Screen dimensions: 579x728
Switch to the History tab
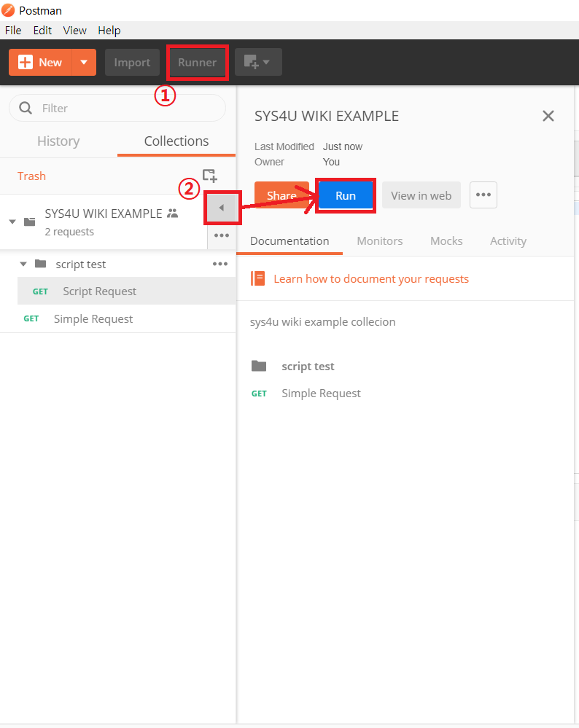58,141
